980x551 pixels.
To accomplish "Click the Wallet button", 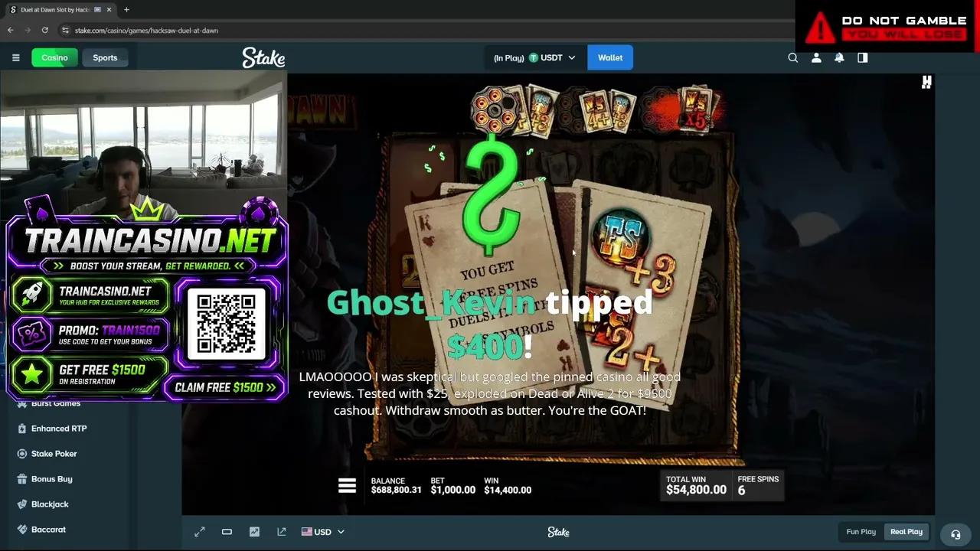I will [610, 57].
